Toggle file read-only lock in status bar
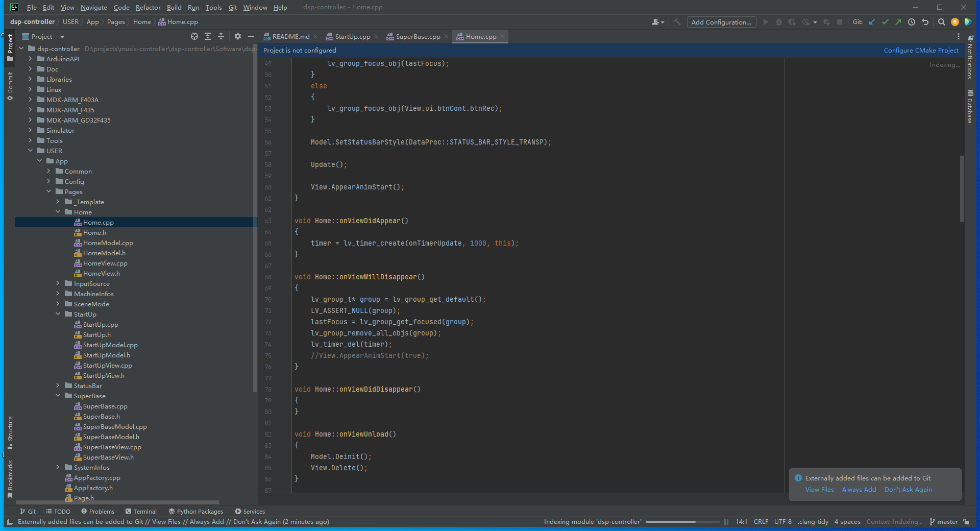Screen dimensions: 980x531 pyautogui.click(x=966, y=522)
